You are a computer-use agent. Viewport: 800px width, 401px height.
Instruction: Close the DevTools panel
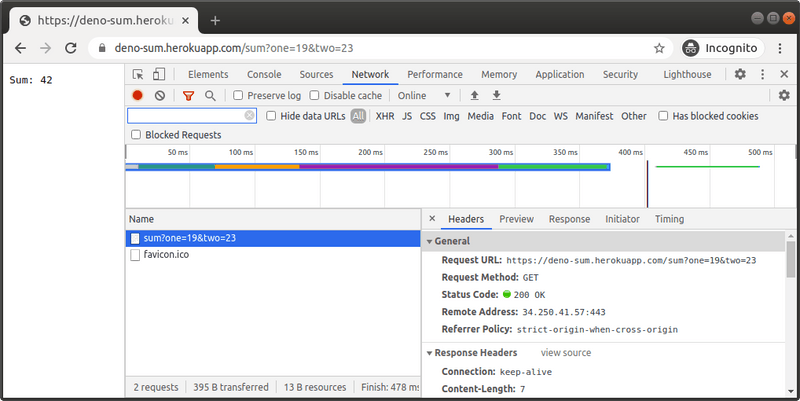[784, 74]
